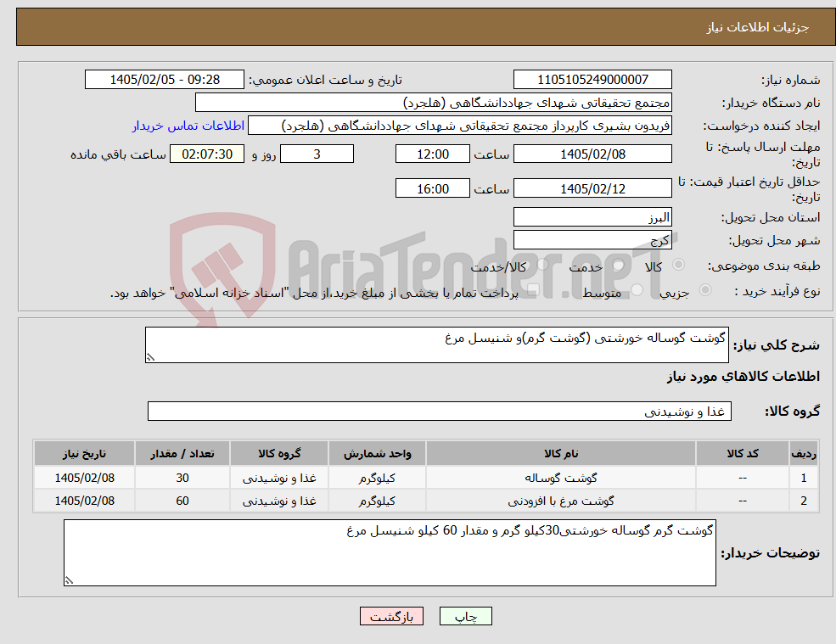Click quantity 30 in the first row
The image size is (836, 644).
click(182, 478)
